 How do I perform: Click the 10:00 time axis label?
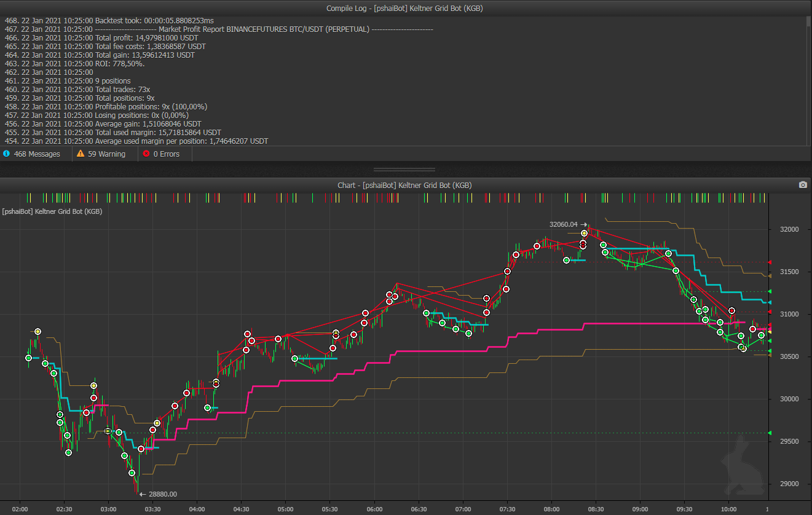pos(728,509)
